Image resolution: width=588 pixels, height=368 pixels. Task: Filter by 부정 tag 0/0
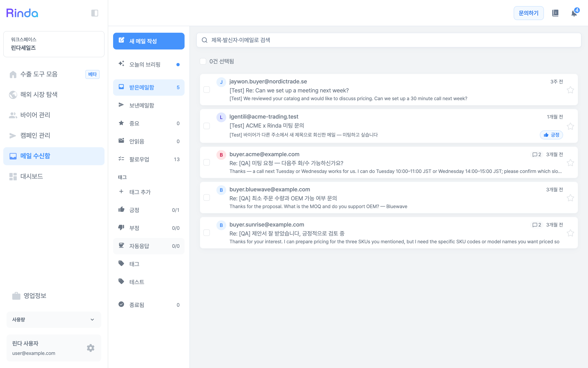149,228
